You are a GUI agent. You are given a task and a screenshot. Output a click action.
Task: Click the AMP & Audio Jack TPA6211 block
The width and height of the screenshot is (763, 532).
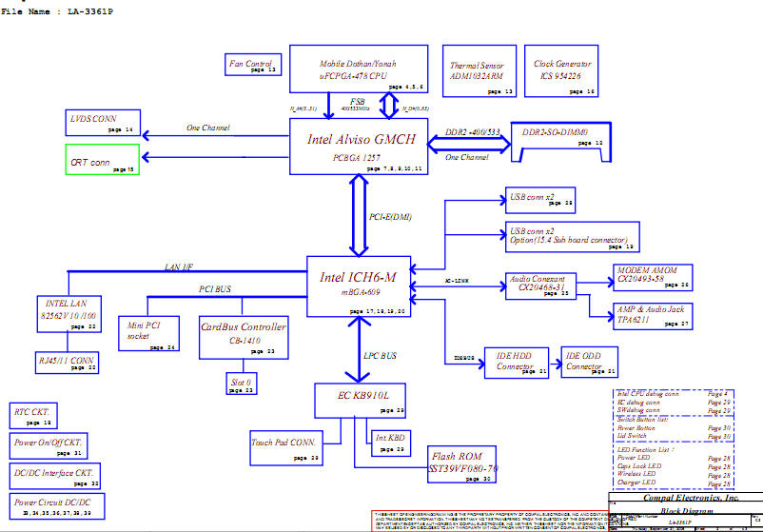[x=653, y=316]
